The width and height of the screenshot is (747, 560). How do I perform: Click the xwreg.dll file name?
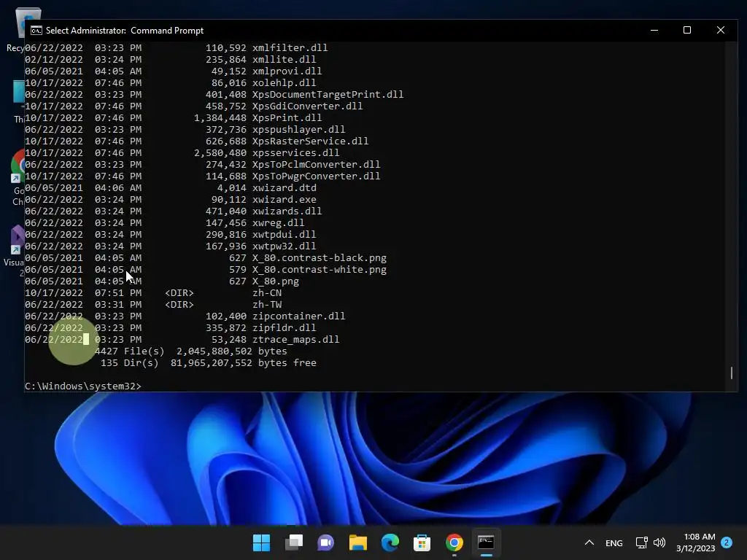278,223
